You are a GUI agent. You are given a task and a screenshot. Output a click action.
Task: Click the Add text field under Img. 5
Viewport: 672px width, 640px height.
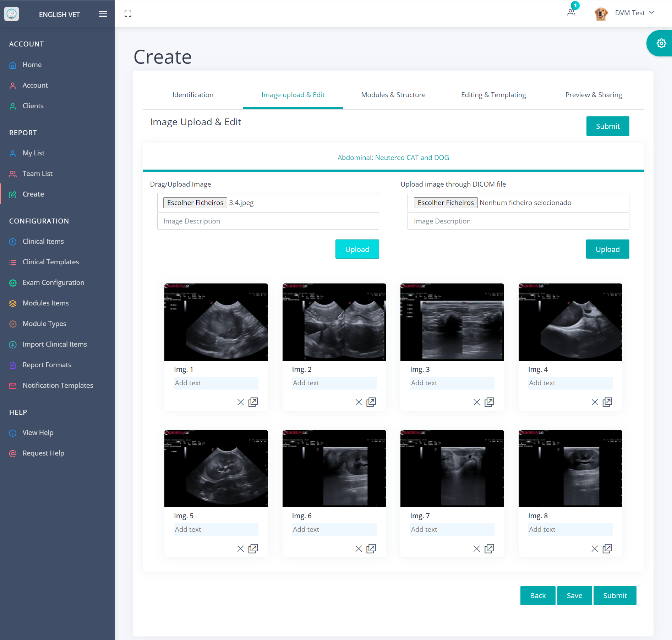[x=216, y=529]
